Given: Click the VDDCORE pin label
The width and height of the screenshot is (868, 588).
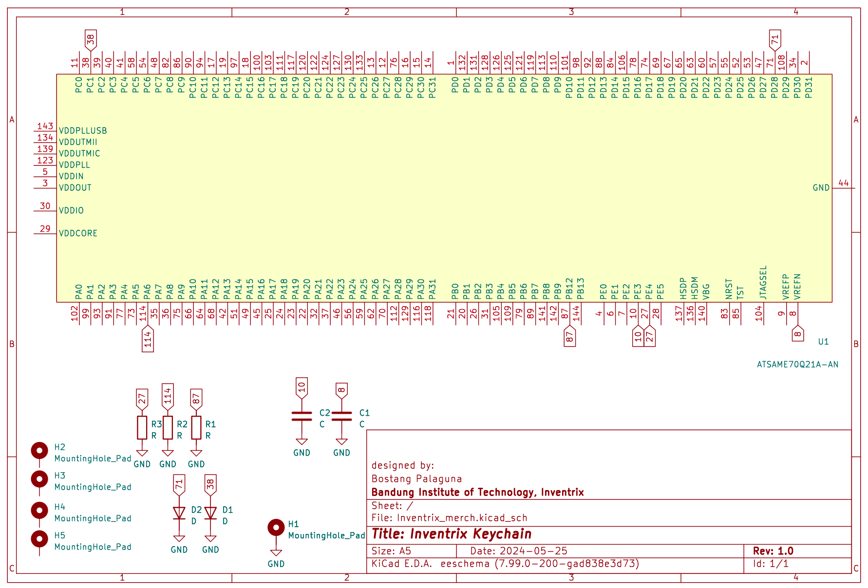Looking at the screenshot, I should pos(78,233).
